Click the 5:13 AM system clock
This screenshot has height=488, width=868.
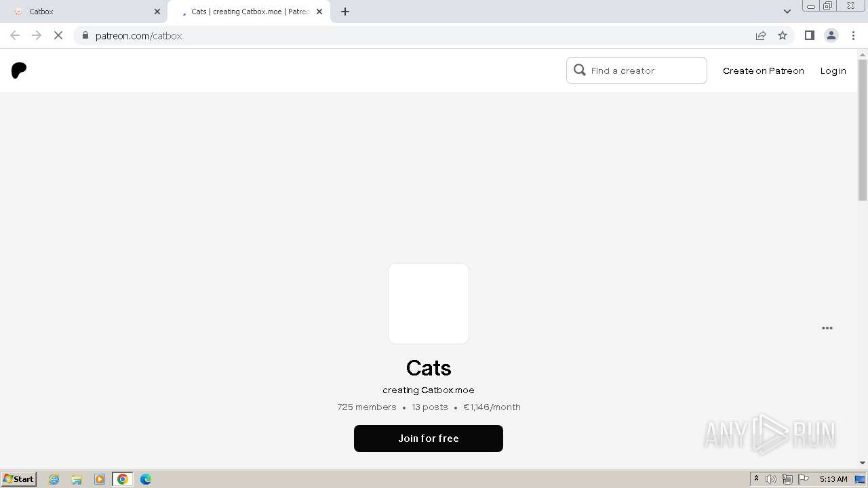click(833, 479)
